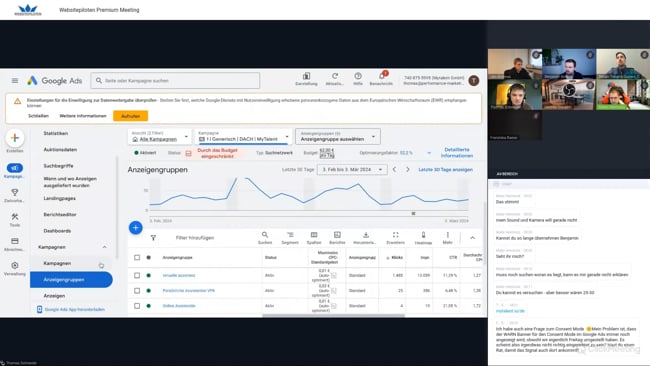The height and width of the screenshot is (366, 650).
Task: Click the Google Ads logo
Action: pyautogui.click(x=55, y=80)
